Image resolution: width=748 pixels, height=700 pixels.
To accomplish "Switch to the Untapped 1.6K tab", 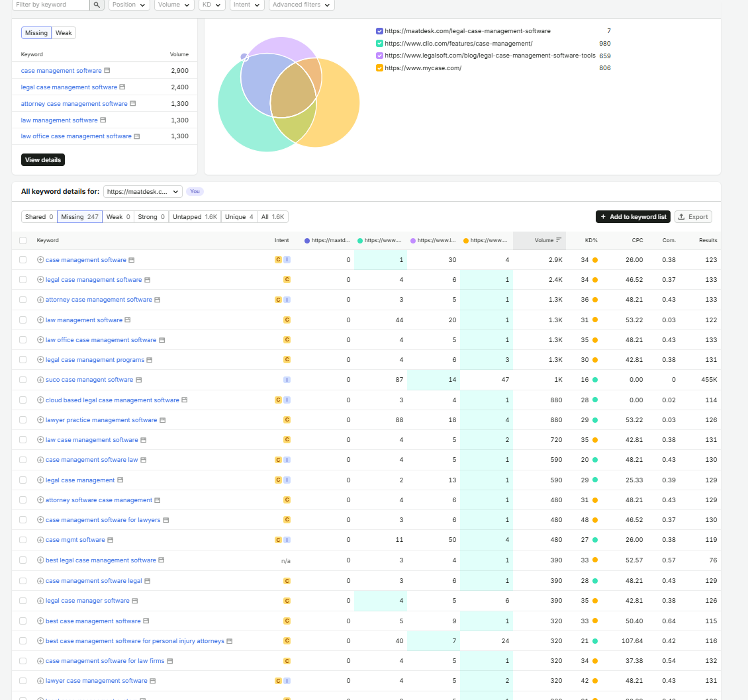I will (x=195, y=217).
